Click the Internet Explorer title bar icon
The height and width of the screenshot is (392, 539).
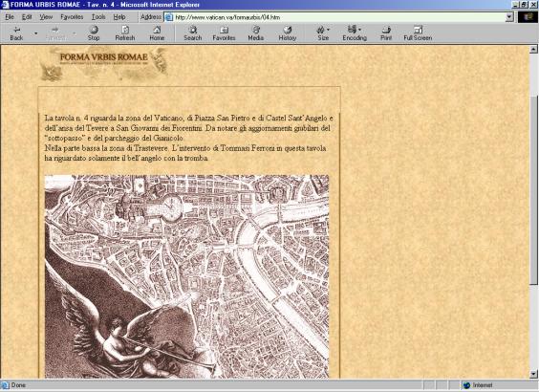point(5,5)
